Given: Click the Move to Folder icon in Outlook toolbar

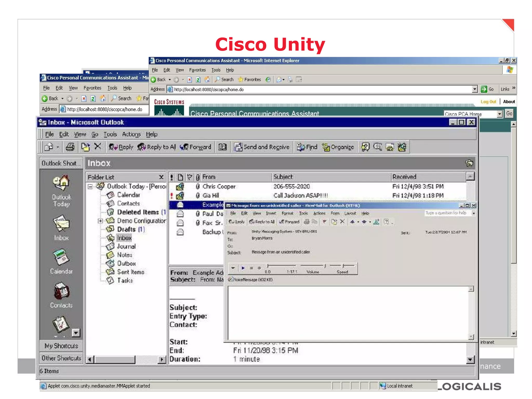Looking at the screenshot, I should pyautogui.click(x=85, y=147).
